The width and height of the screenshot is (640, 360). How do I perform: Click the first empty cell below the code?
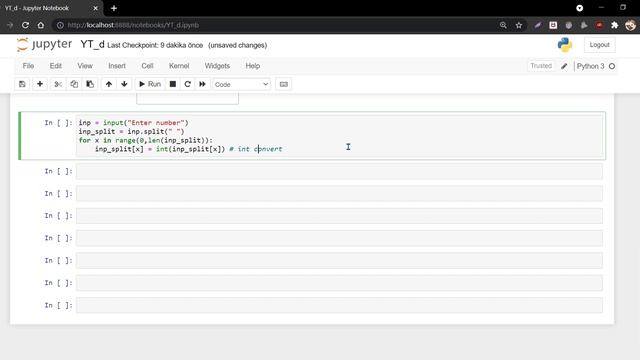(x=339, y=171)
